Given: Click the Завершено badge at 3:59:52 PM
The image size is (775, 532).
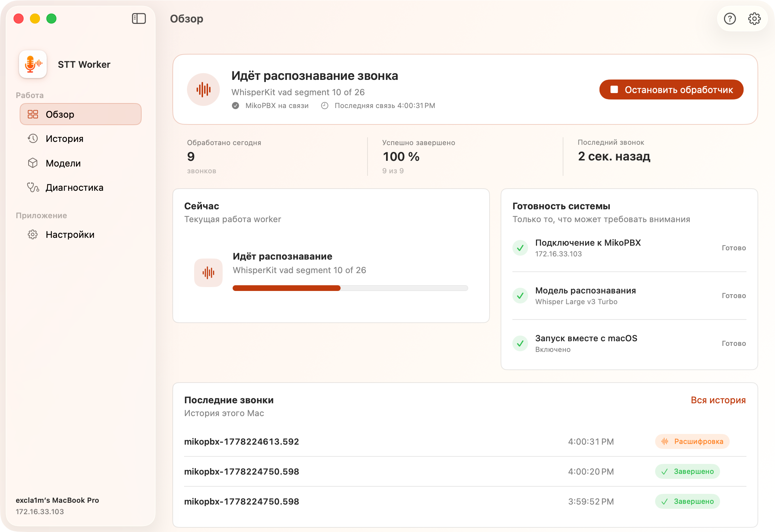Looking at the screenshot, I should pyautogui.click(x=688, y=501).
